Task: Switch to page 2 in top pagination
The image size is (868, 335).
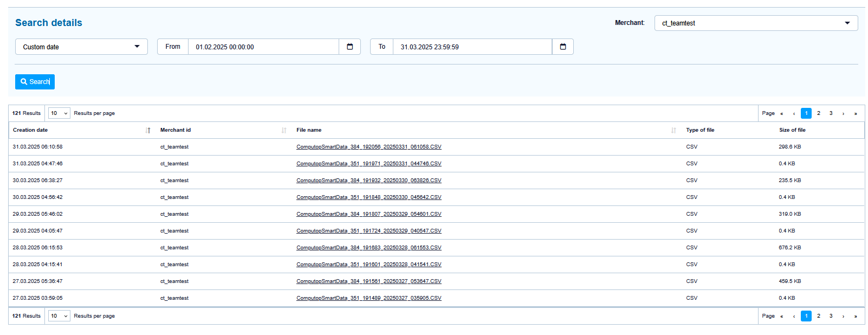Action: (818, 113)
